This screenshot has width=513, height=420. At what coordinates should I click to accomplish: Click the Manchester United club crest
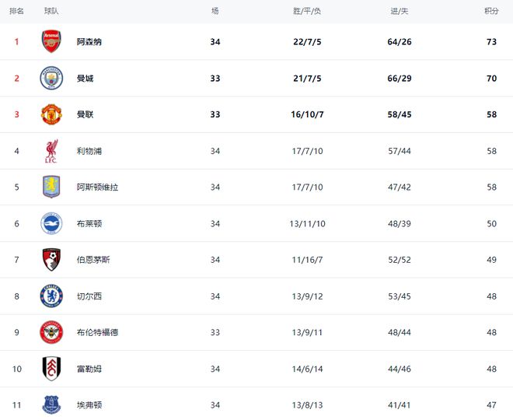(51, 114)
